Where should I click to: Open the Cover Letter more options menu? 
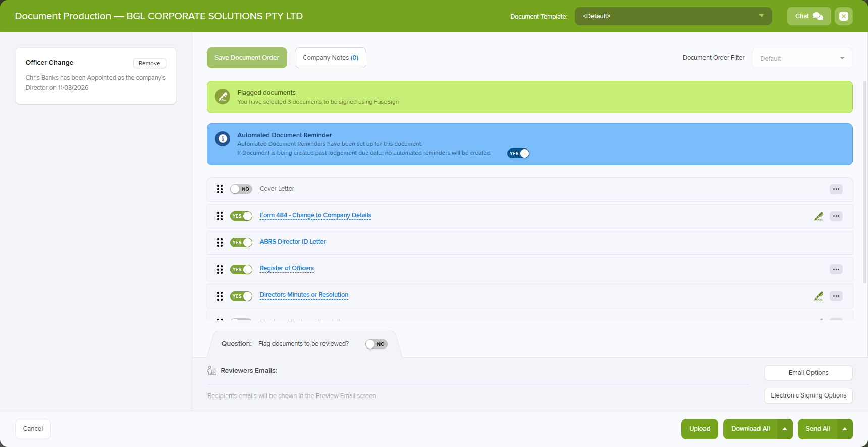pyautogui.click(x=836, y=189)
